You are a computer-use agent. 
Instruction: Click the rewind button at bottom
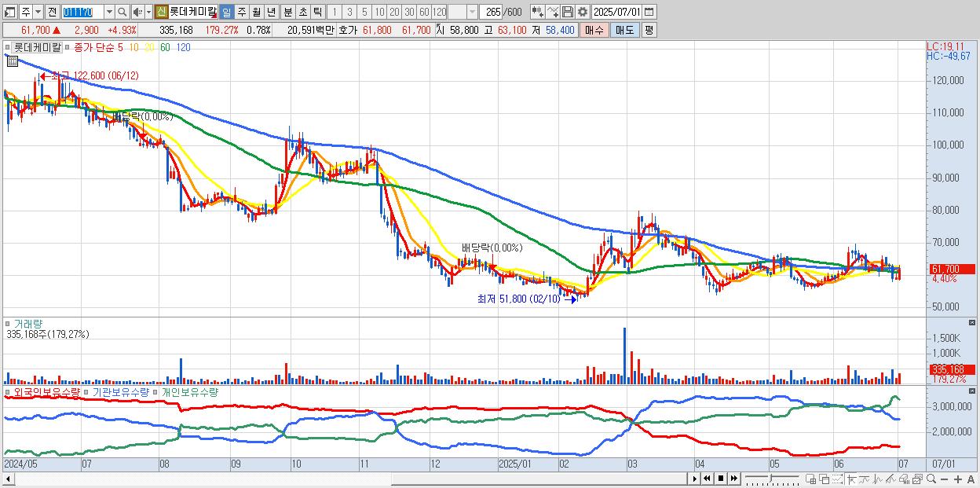coord(707,479)
